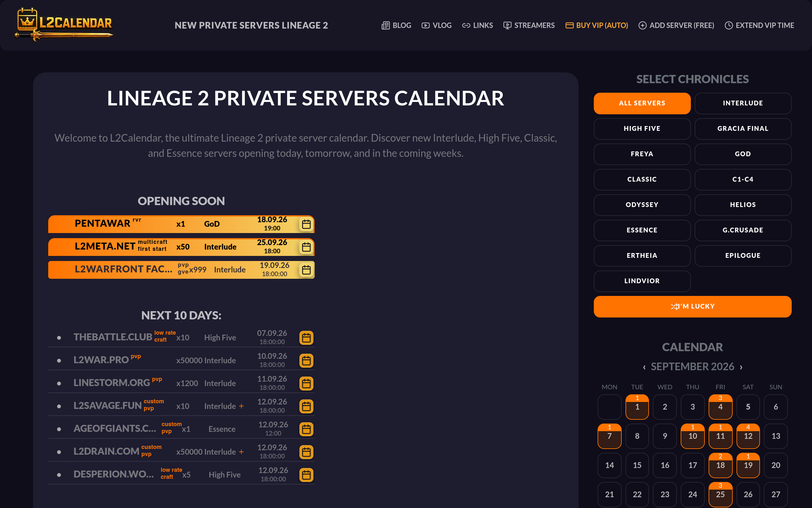Select C1-C4 chronicle filter
The image size is (812, 508).
coord(743,179)
